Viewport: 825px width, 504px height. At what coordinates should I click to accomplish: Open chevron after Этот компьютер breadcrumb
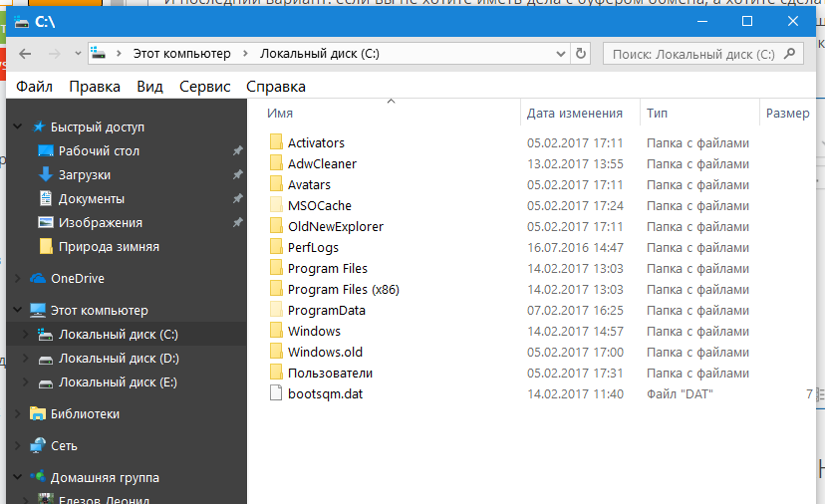coord(245,54)
